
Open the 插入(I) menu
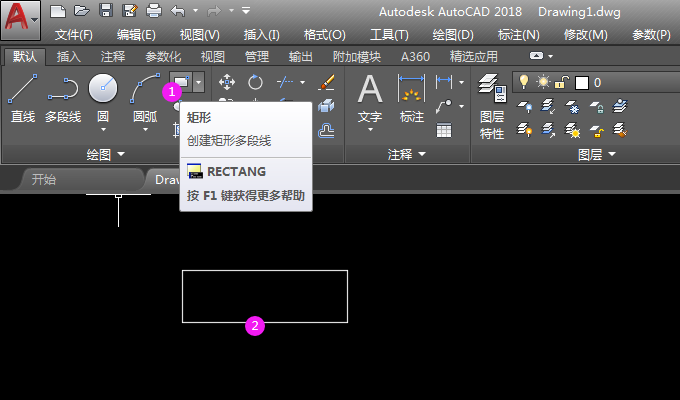click(262, 35)
